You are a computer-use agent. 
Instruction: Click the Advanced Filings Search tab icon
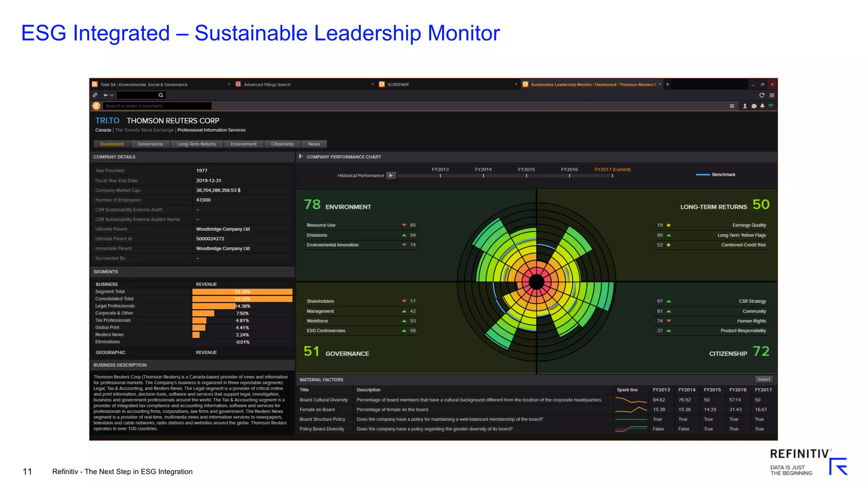[238, 84]
